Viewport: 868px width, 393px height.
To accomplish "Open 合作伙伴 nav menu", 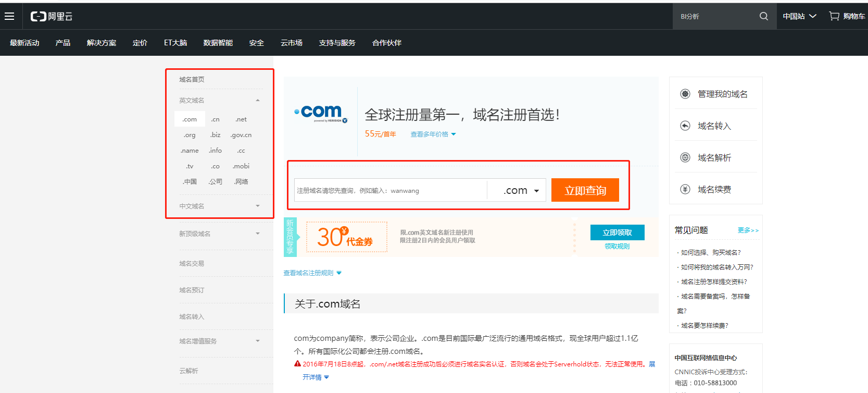I will 387,43.
